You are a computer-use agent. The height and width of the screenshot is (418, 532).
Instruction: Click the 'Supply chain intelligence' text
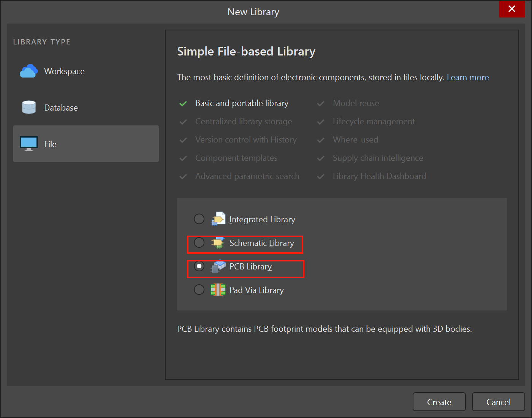378,158
